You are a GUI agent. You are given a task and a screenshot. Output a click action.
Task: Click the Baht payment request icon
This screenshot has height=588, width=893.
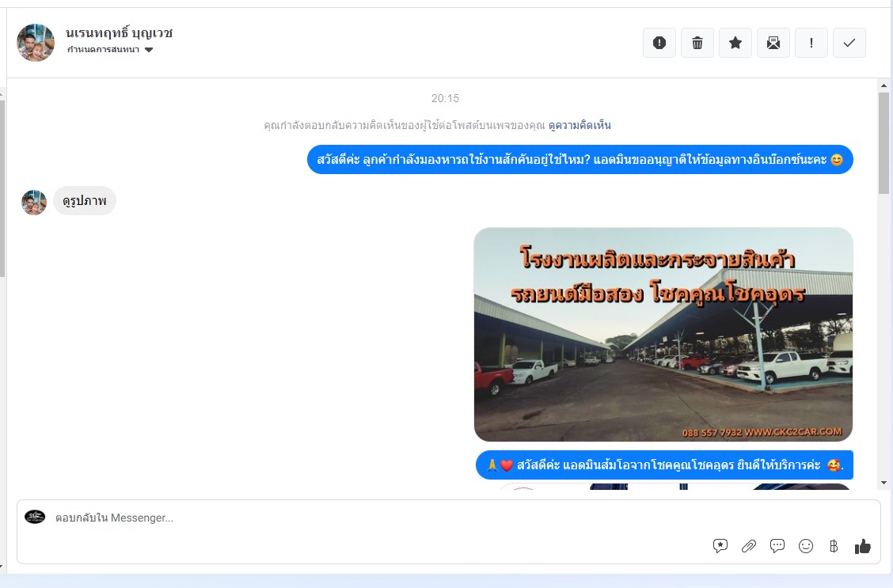pyautogui.click(x=833, y=546)
